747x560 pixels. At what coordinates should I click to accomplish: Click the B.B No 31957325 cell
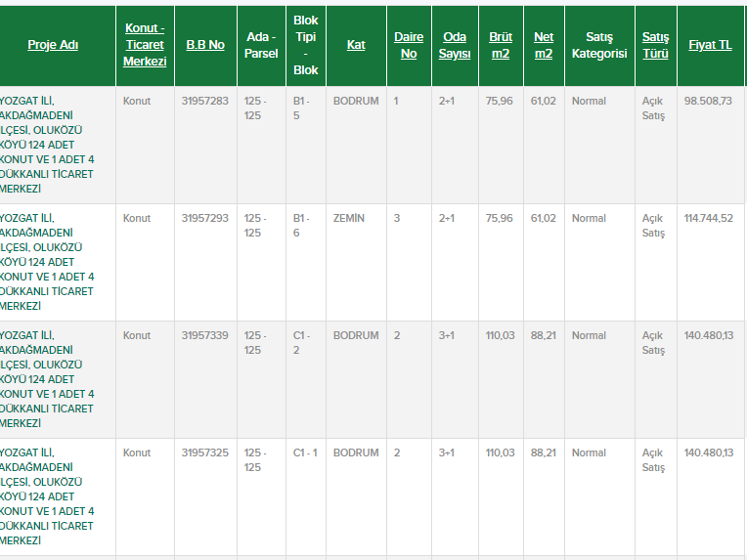(205, 453)
